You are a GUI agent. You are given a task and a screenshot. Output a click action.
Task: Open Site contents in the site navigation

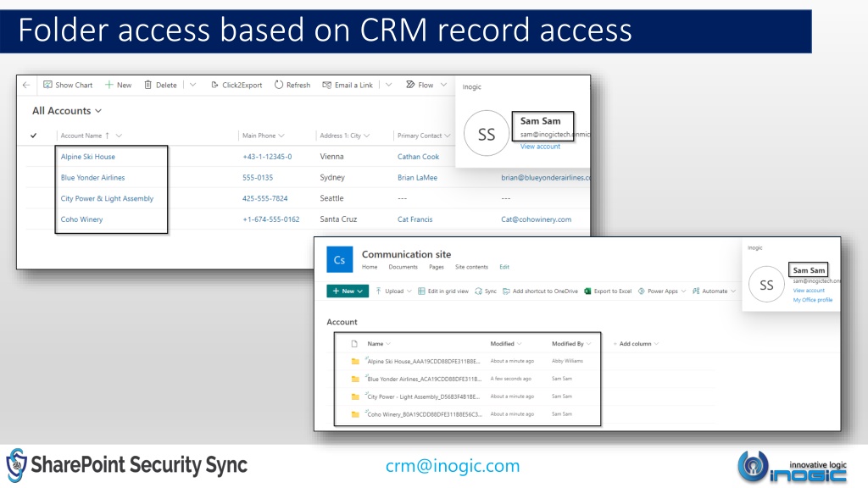[x=471, y=267]
